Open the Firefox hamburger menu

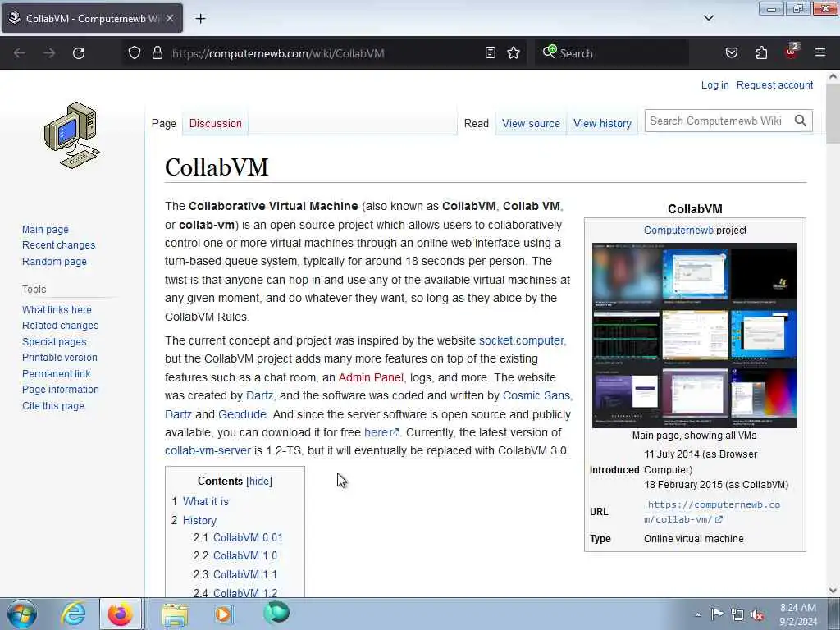(820, 52)
